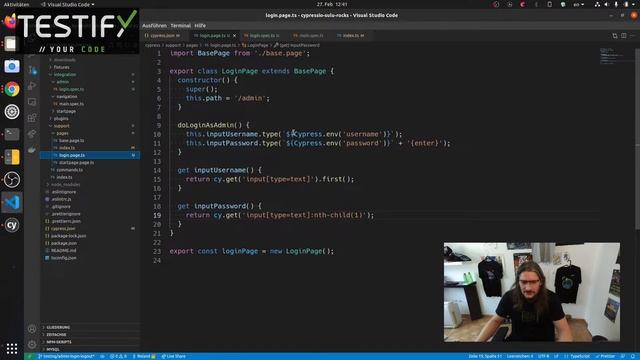Viewport: 640px width, 360px height.
Task: Show Applications grid in dock
Action: 12,349
